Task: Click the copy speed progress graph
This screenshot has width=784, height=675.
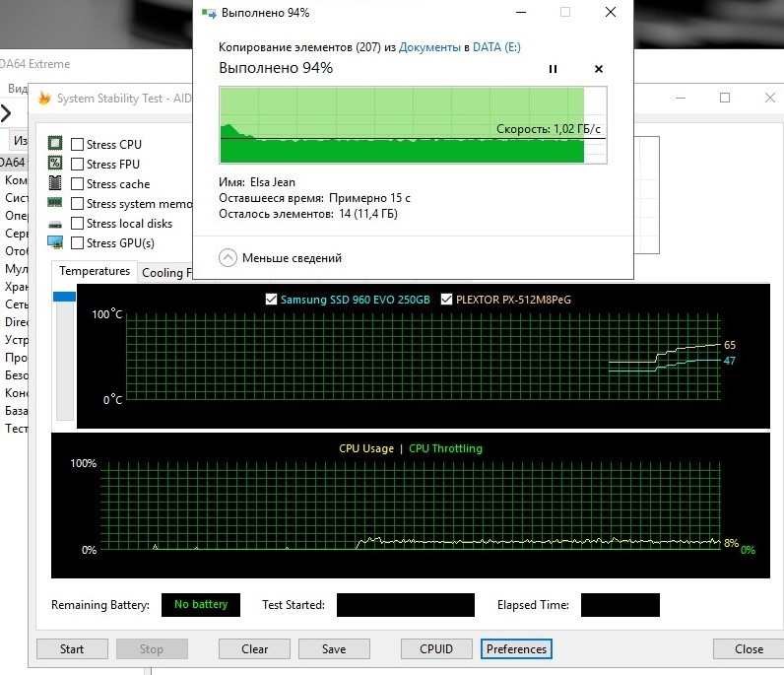Action: pos(413,125)
